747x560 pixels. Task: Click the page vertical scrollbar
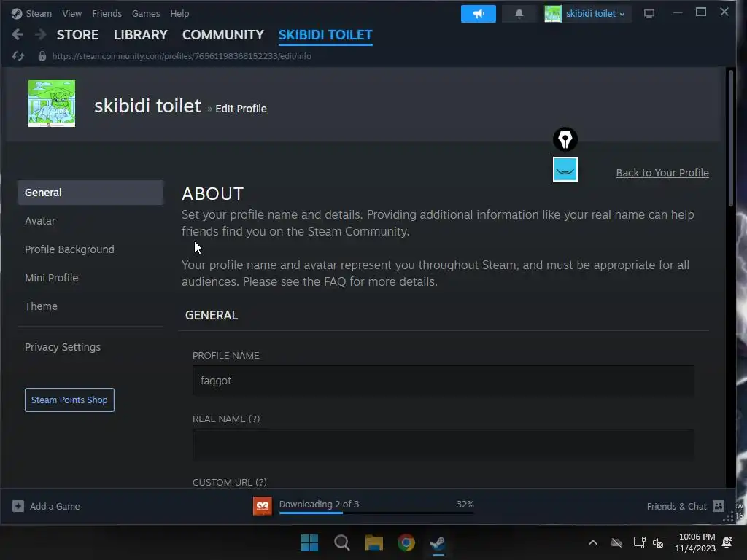click(x=731, y=138)
